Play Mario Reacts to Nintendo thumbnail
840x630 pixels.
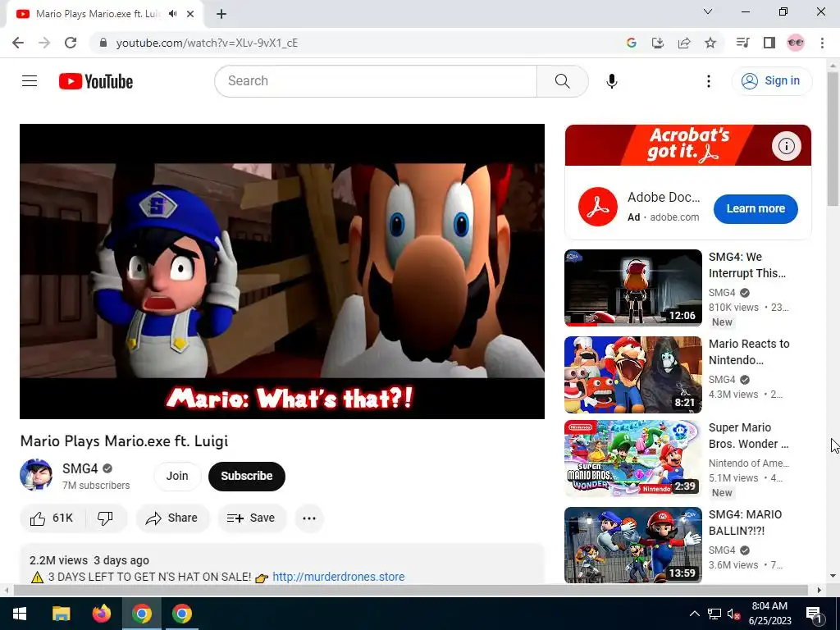coord(633,374)
